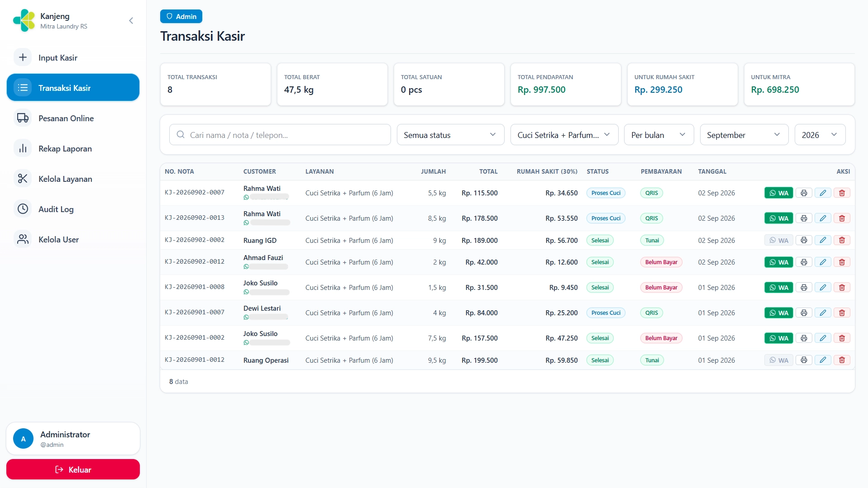Navigate to Kelola Layanan
This screenshot has width=868, height=488.
click(x=73, y=179)
